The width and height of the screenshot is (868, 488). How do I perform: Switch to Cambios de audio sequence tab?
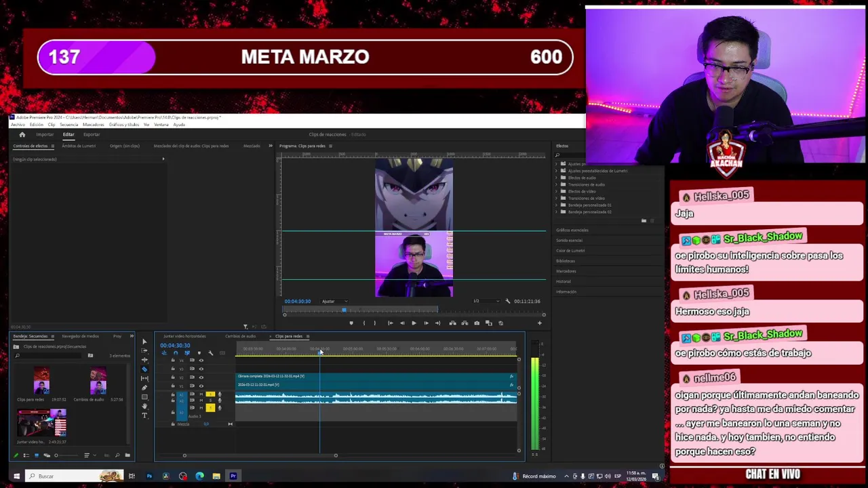tap(241, 336)
